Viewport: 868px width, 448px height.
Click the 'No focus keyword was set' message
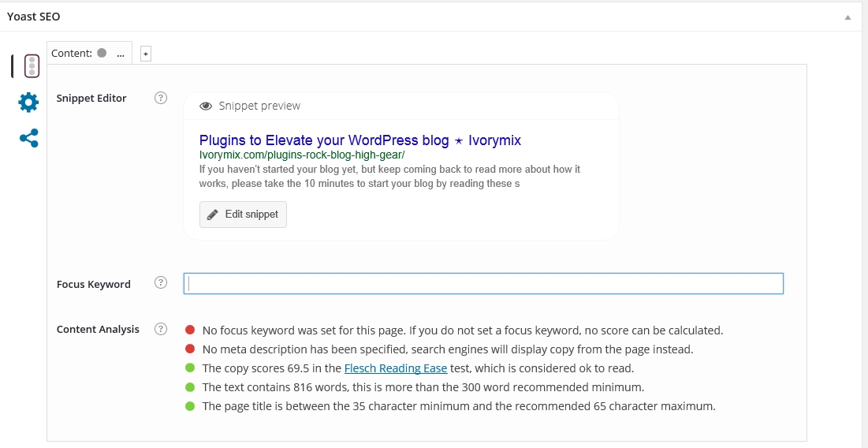click(x=463, y=330)
